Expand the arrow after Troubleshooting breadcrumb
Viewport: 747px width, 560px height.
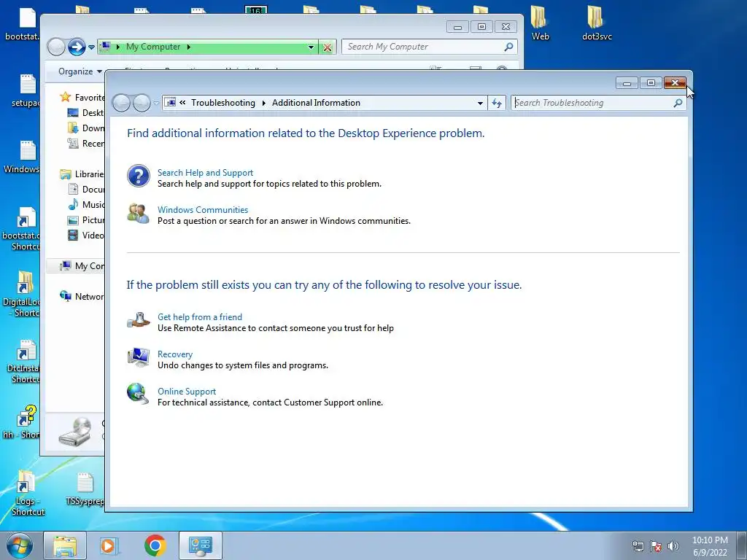point(264,103)
